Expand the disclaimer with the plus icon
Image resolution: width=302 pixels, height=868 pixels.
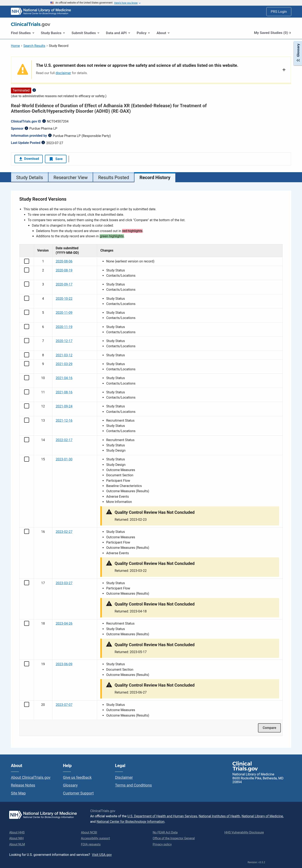284,70
